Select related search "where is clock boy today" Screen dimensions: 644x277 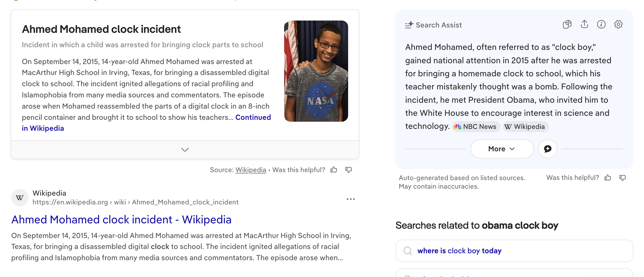click(x=459, y=251)
